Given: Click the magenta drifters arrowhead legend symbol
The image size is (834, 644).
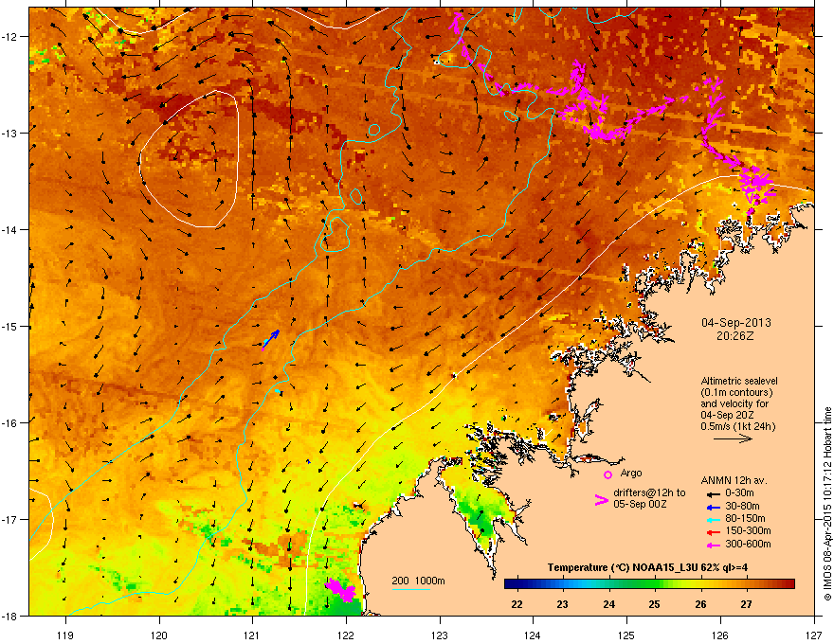Looking at the screenshot, I should 601,499.
